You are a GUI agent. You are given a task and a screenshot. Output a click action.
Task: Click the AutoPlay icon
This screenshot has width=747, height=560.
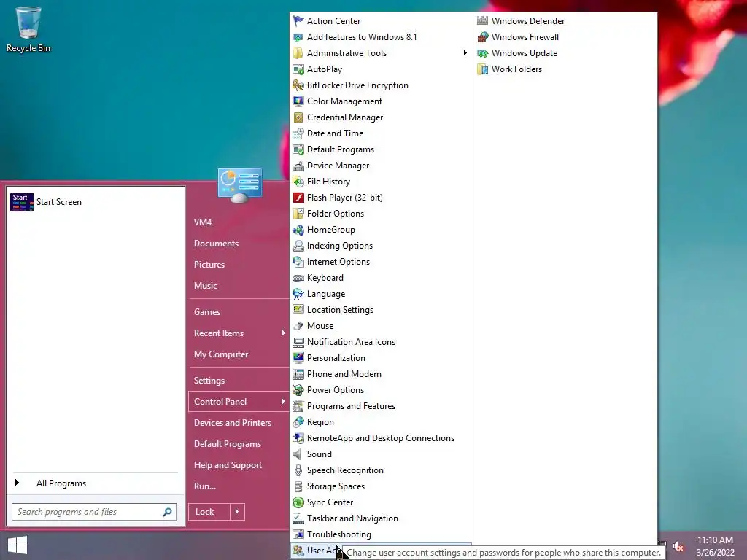point(298,69)
